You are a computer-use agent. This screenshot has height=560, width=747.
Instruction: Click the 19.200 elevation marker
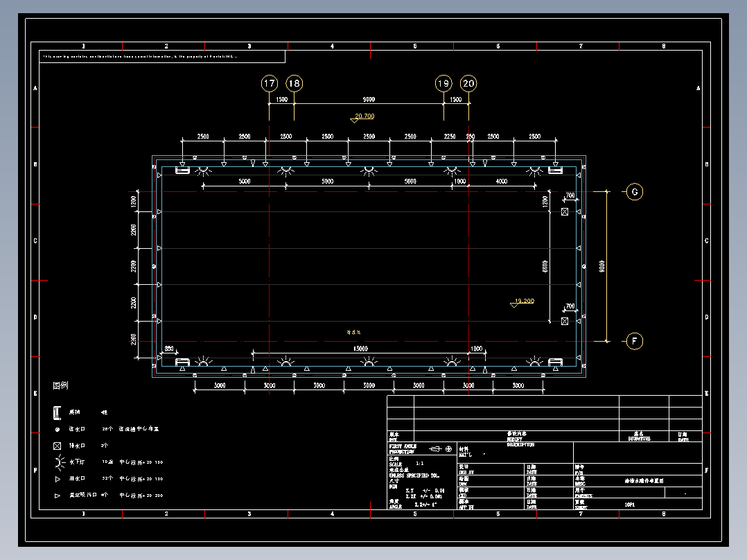click(x=522, y=302)
